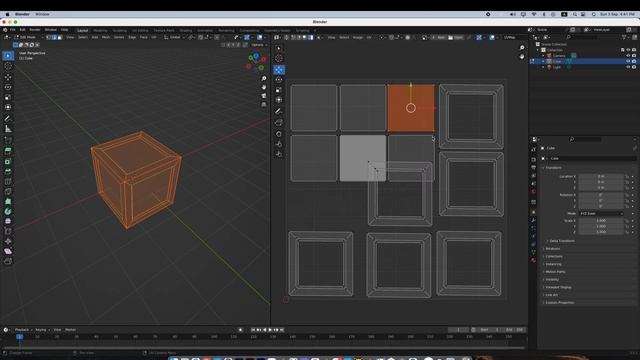Click the selected orange UV island
Viewport: 640px width, 360px height.
(x=411, y=108)
